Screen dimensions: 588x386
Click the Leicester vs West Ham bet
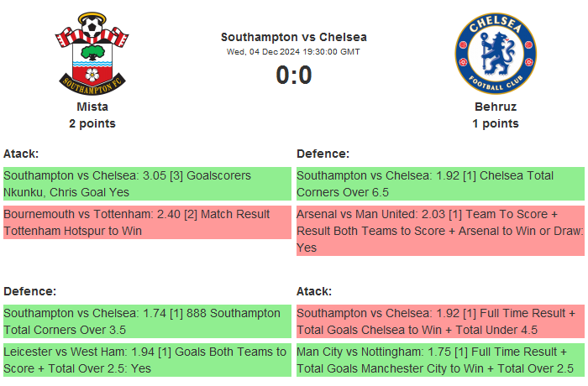[147, 360]
